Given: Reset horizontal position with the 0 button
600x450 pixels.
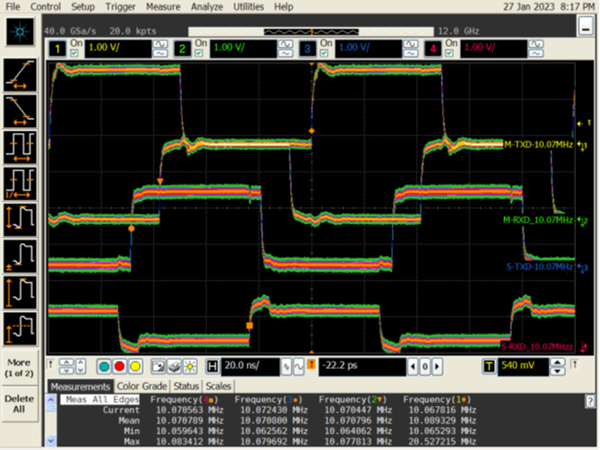Looking at the screenshot, I should point(425,367).
